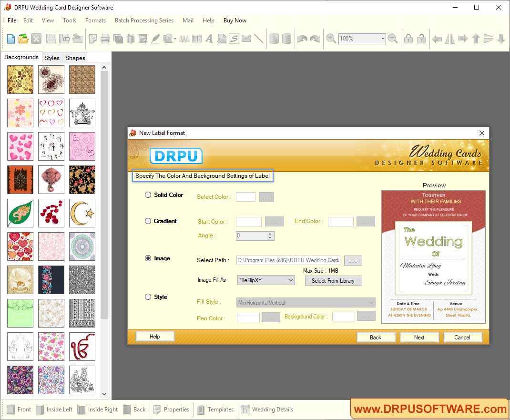This screenshot has width=510, height=420.
Task: Click the Zoom In magnifier icon
Action: coord(331,39)
